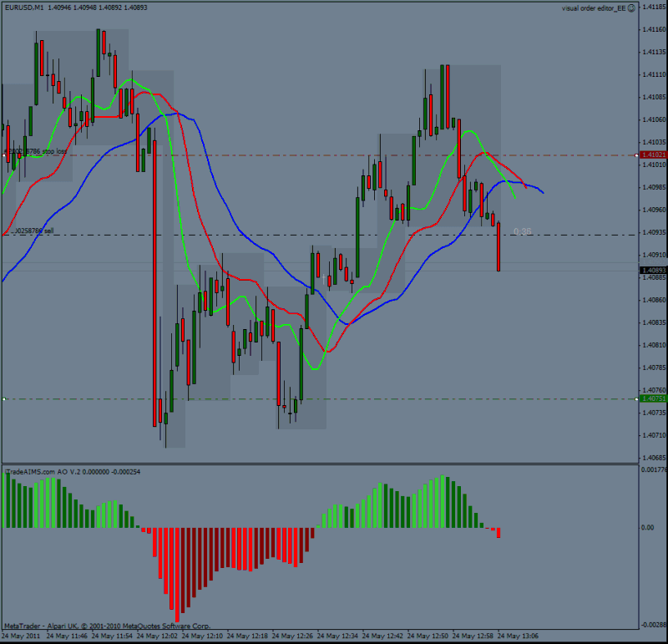
Task: Click the 0:36 candle countdown timer
Action: coord(523,231)
